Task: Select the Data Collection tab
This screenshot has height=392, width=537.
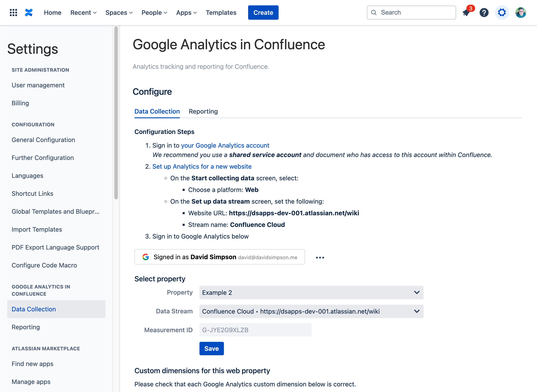Action: click(x=157, y=112)
